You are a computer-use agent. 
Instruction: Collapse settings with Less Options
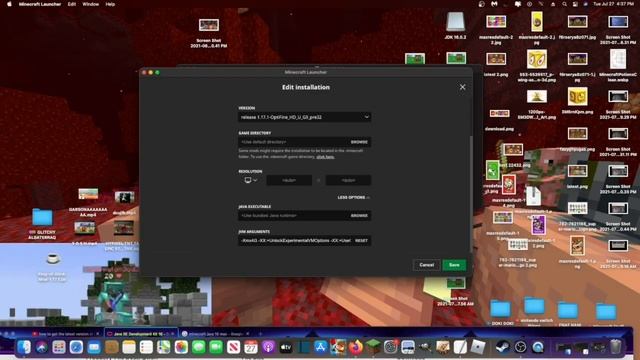[x=353, y=198]
